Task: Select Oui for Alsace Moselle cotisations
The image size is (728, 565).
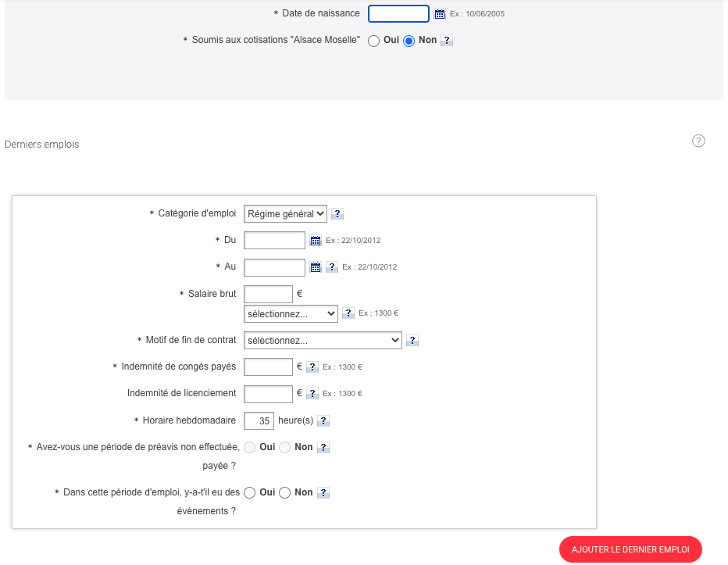Action: [373, 41]
